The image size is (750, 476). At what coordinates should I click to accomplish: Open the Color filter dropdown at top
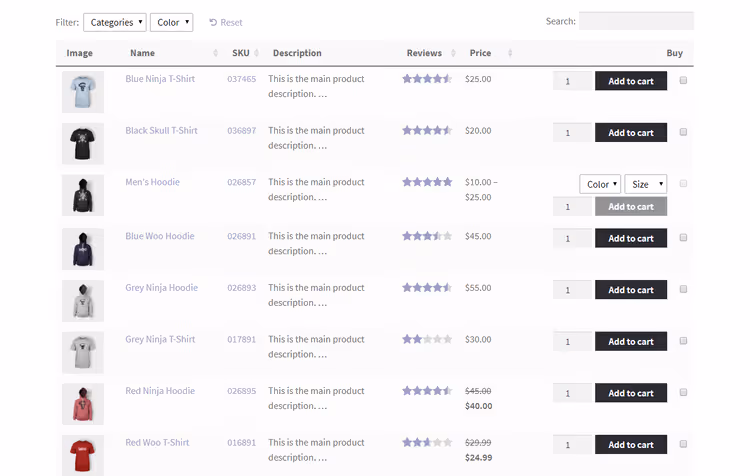coord(172,22)
